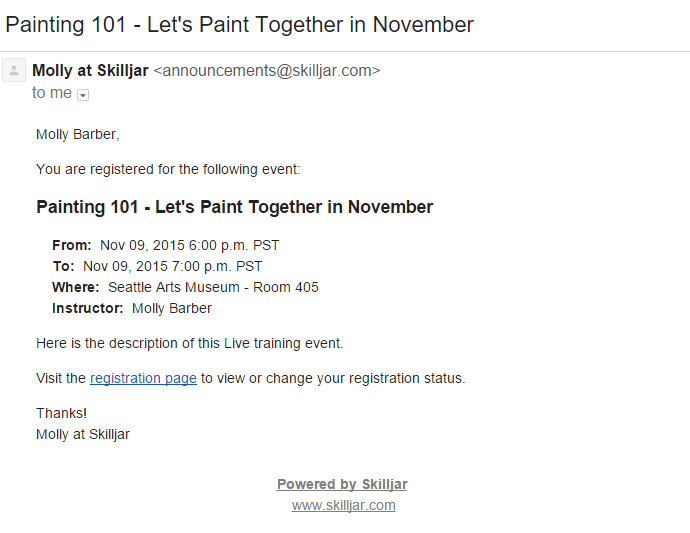This screenshot has height=533, width=690.
Task: Click the "to me" recipient text
Action: (x=51, y=93)
